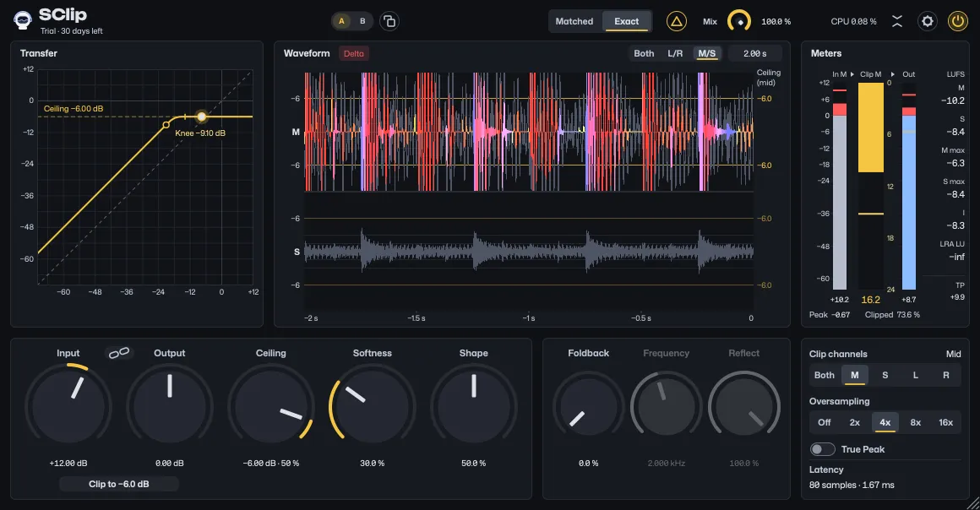This screenshot has height=510, width=980.
Task: Click the Clipped 73.6 % readout
Action: click(x=892, y=315)
